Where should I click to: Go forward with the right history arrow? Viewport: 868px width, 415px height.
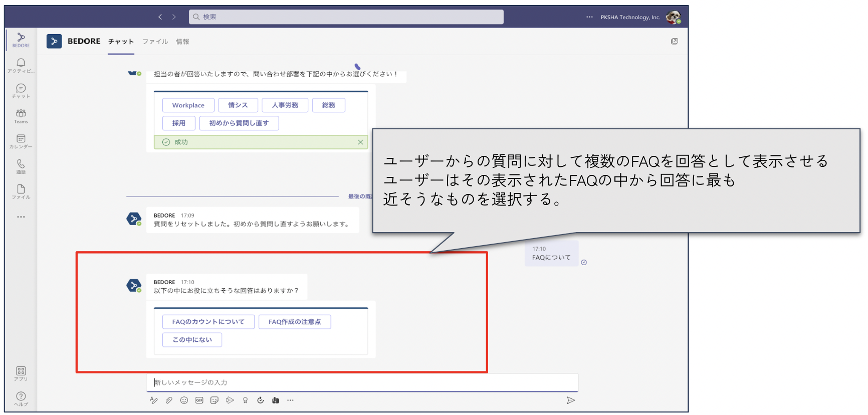pyautogui.click(x=174, y=17)
